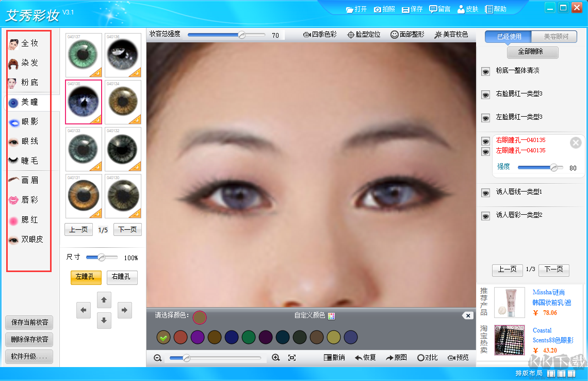Hide the 粉底一整体清淡 foundation effect
The height and width of the screenshot is (381, 588).
[x=485, y=72]
